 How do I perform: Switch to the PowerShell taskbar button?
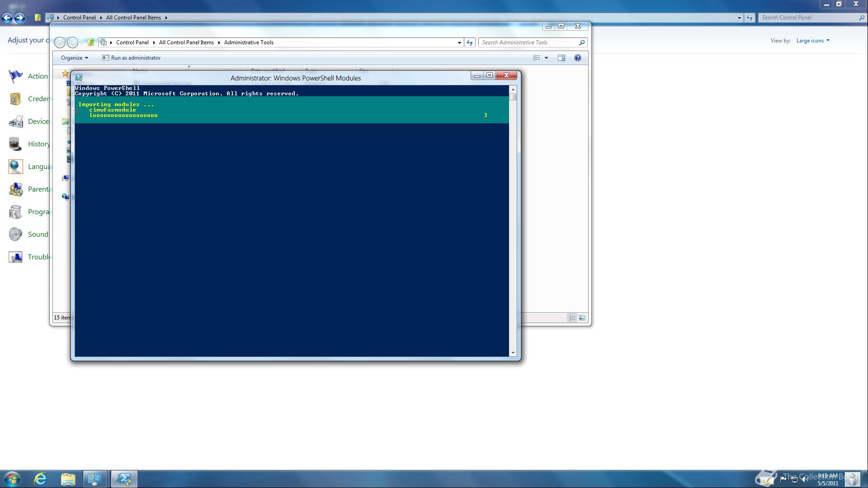[124, 479]
